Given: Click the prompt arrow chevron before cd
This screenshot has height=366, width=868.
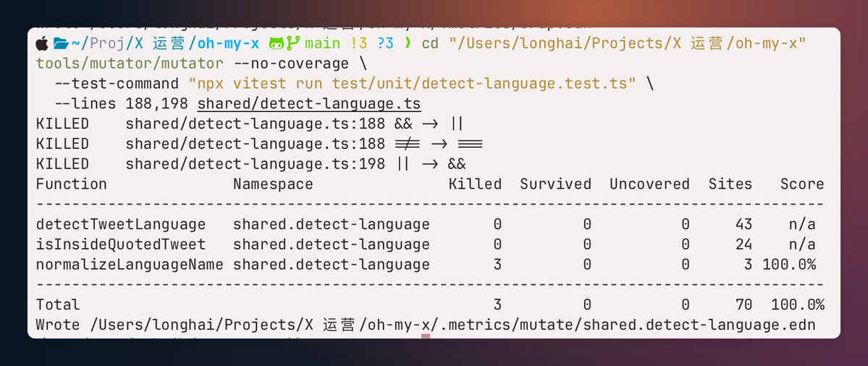Looking at the screenshot, I should [x=408, y=43].
